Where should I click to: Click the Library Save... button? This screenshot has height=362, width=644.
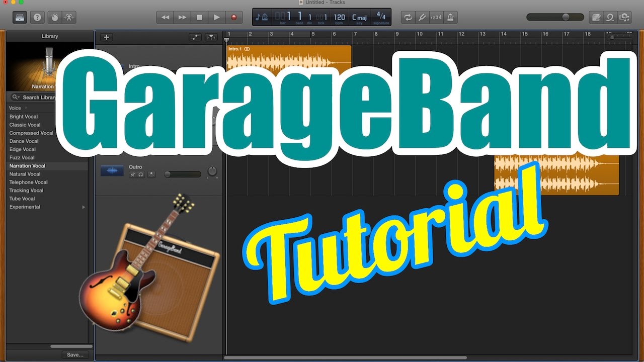tap(75, 354)
